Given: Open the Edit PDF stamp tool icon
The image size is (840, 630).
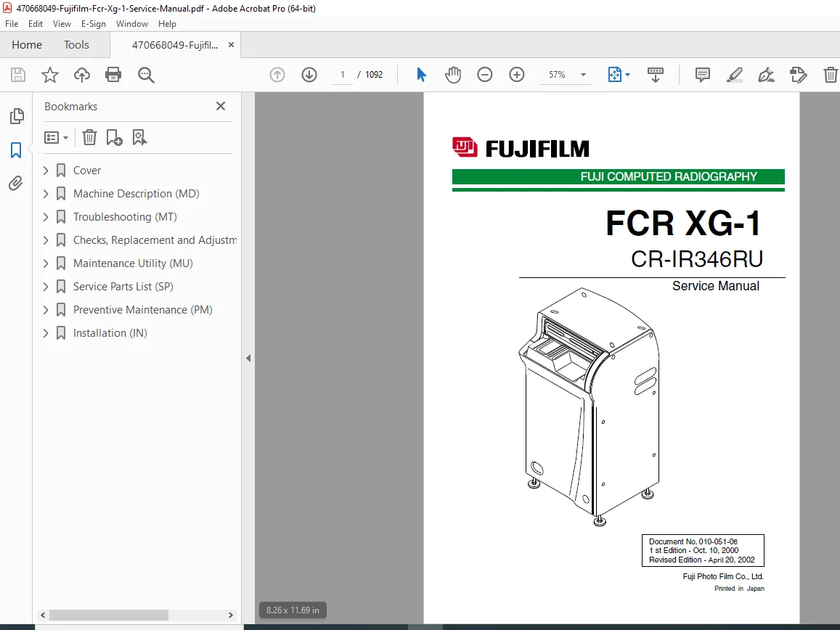Looking at the screenshot, I should point(798,75).
